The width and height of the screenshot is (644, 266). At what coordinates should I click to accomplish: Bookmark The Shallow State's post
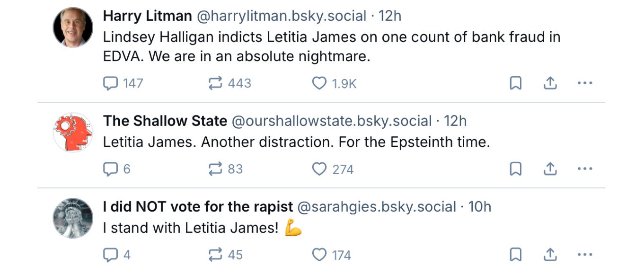tap(515, 169)
